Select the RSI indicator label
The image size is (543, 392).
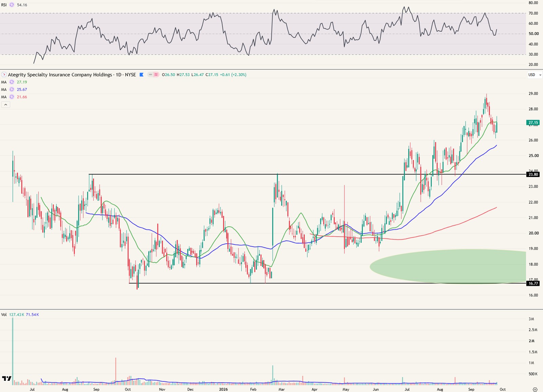(4, 5)
